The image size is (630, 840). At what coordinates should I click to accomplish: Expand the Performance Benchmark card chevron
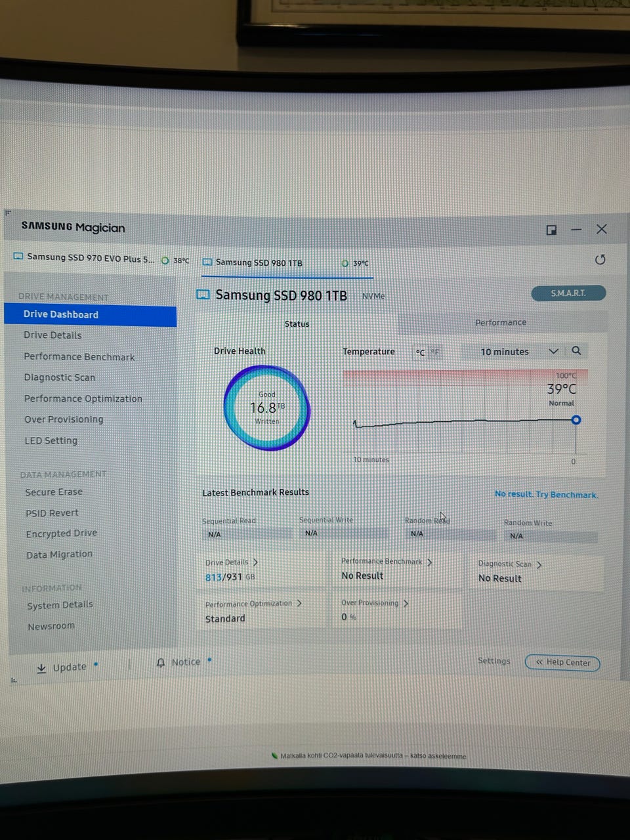(430, 562)
